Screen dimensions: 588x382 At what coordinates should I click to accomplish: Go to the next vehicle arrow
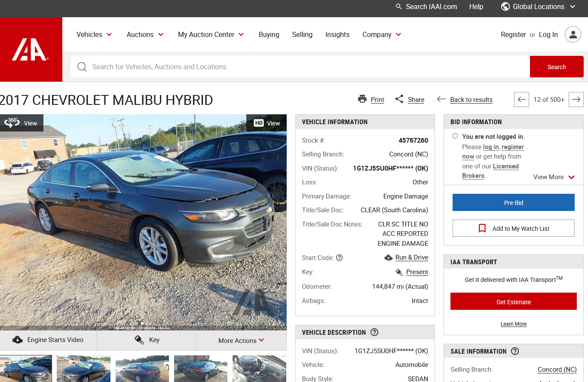576,100
